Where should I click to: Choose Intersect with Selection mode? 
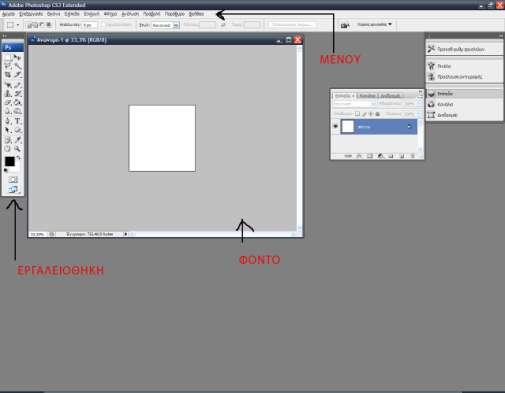point(49,25)
